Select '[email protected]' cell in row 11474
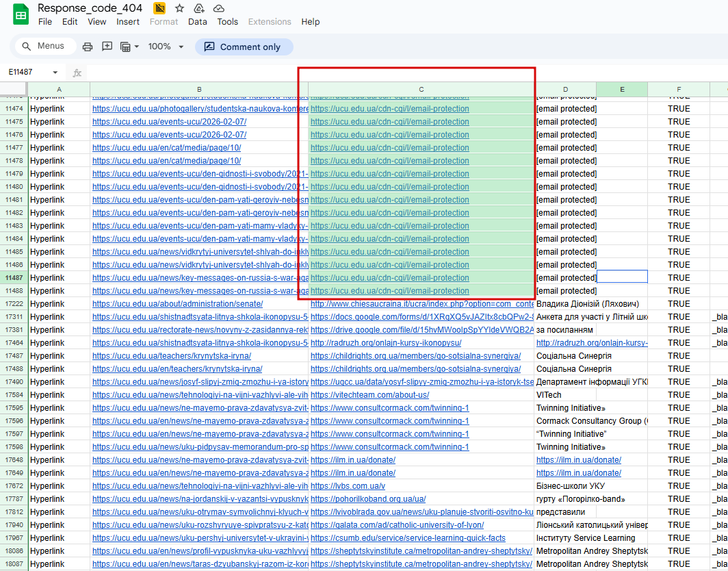The image size is (728, 571). point(567,109)
